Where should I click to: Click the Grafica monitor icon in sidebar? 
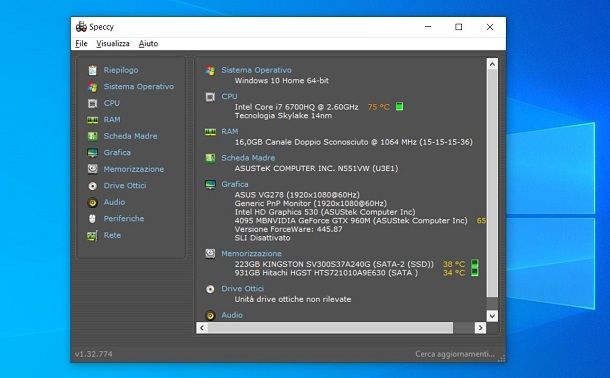coord(93,153)
